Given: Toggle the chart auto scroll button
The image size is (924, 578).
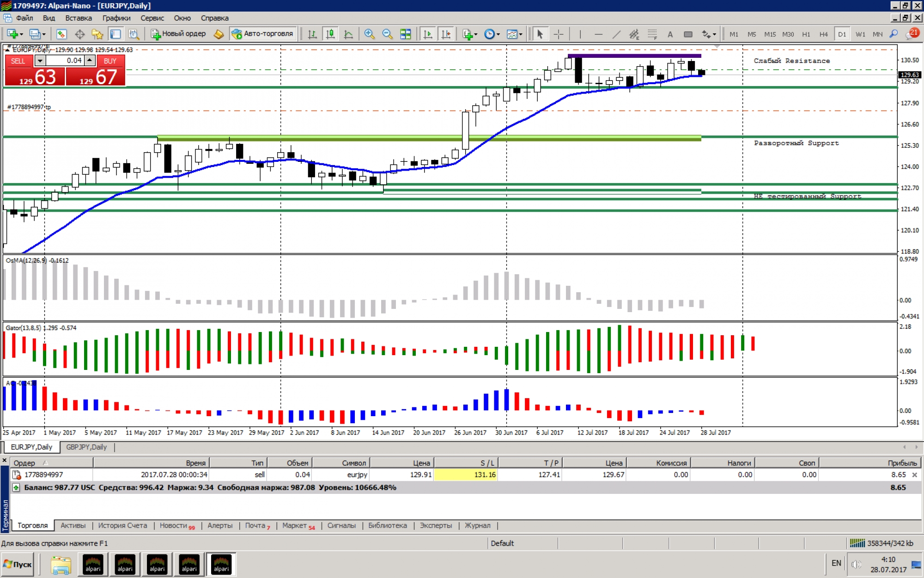Looking at the screenshot, I should 428,34.
